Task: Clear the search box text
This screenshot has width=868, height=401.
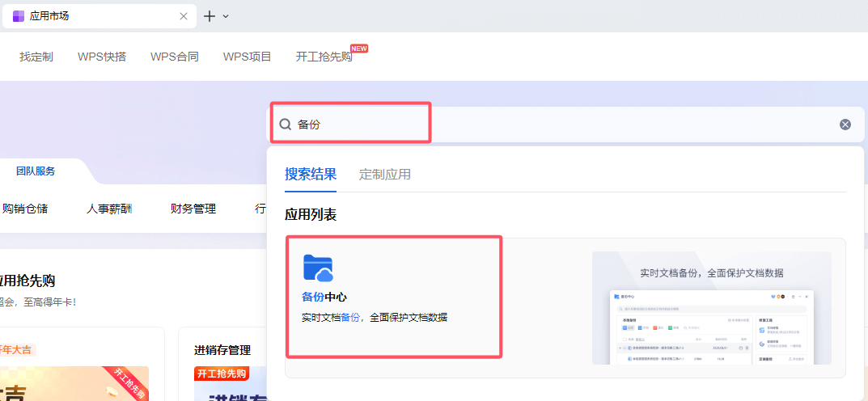Action: 845,124
